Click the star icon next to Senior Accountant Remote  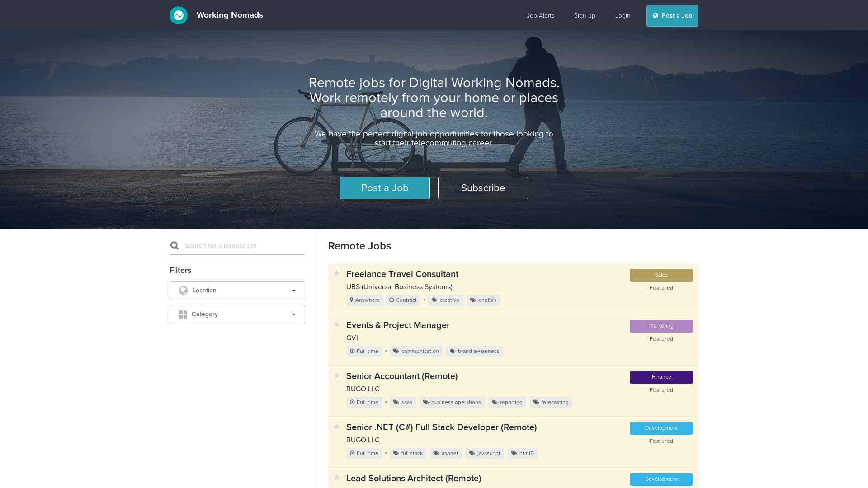[337, 376]
